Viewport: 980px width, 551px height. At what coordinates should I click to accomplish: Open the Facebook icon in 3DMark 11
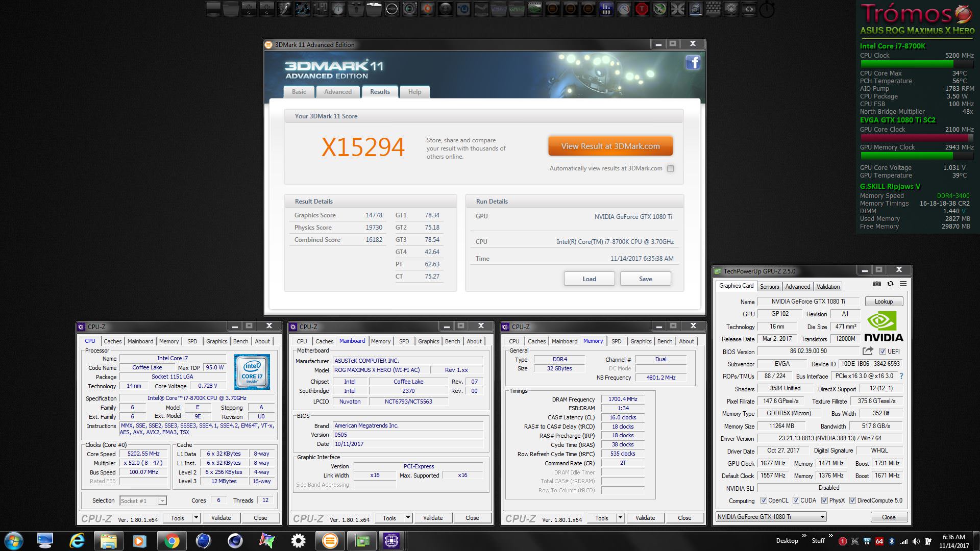[x=693, y=63]
